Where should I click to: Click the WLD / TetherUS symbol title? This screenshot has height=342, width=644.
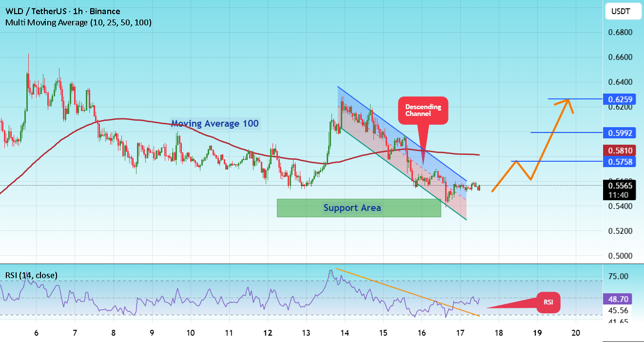[62, 11]
